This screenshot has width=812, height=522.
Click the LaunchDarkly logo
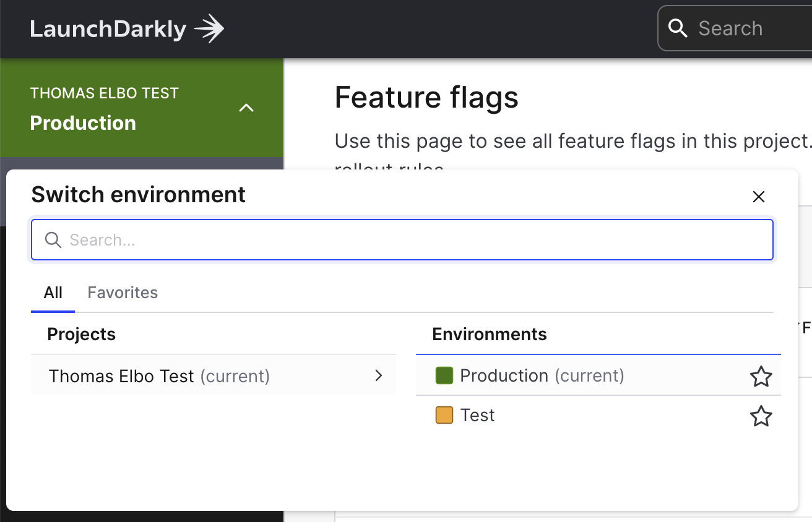tap(127, 29)
